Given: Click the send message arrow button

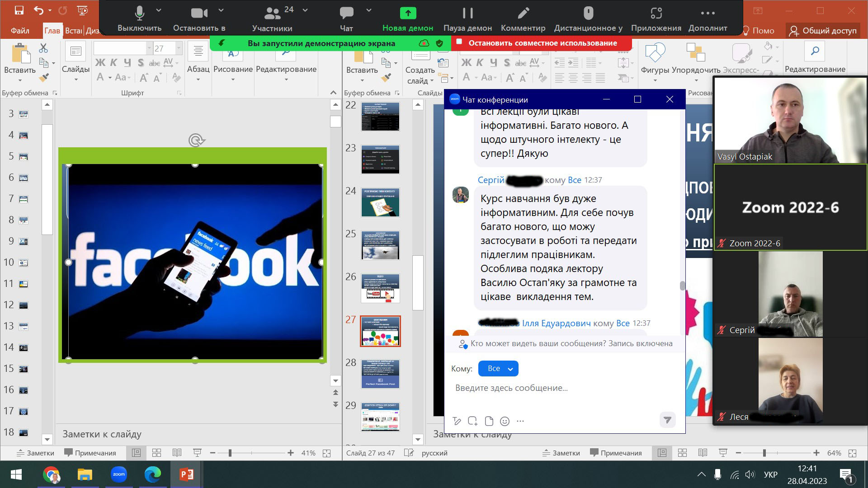Looking at the screenshot, I should click(667, 420).
